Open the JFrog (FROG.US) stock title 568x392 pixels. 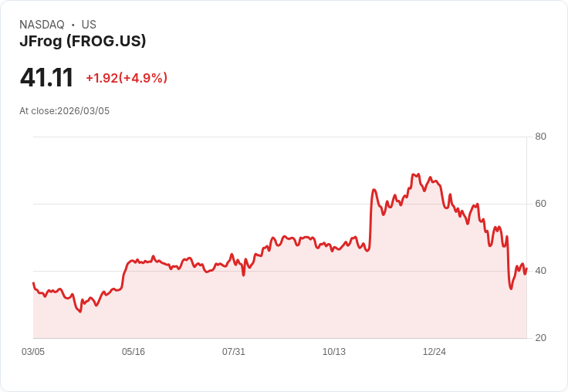(83, 42)
